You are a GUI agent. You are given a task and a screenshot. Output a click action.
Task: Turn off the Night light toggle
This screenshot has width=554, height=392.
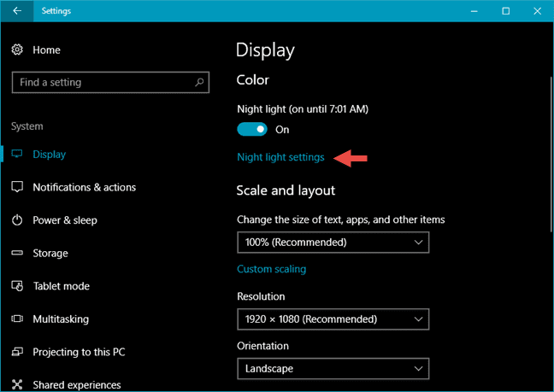(252, 130)
